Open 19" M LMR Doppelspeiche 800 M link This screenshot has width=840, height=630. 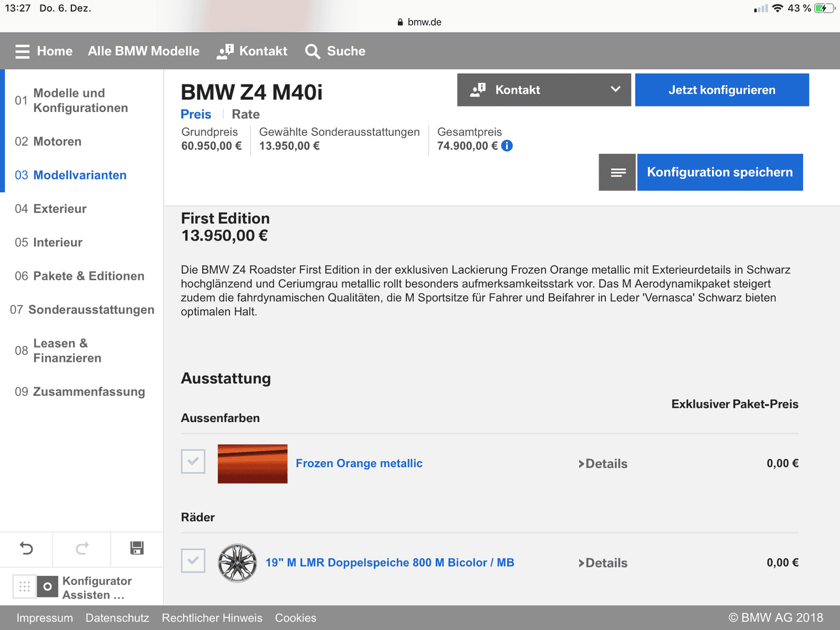pyautogui.click(x=390, y=562)
